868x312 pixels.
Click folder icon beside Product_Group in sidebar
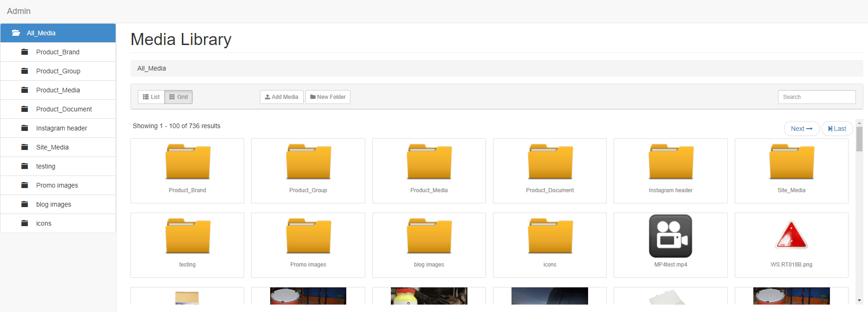point(25,71)
